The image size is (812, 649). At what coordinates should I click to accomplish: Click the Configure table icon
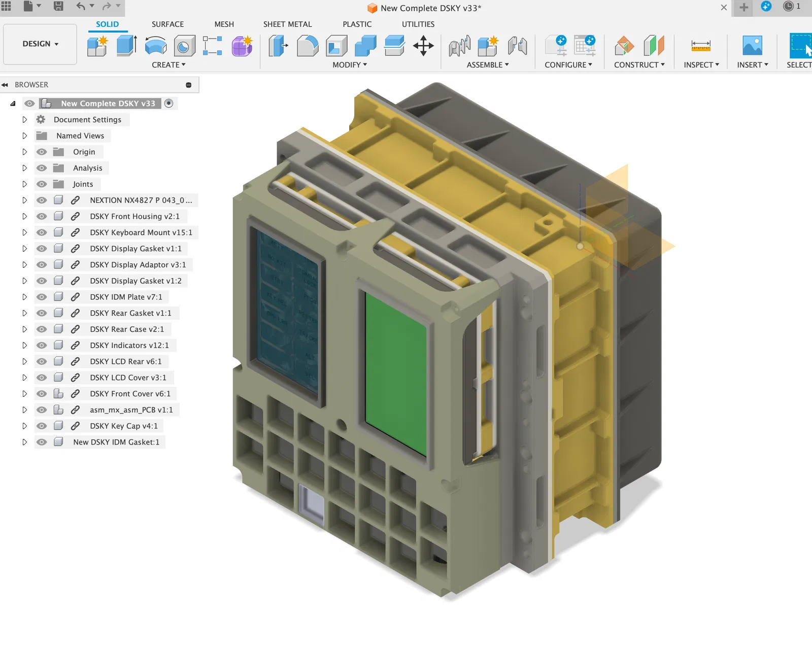coord(585,46)
